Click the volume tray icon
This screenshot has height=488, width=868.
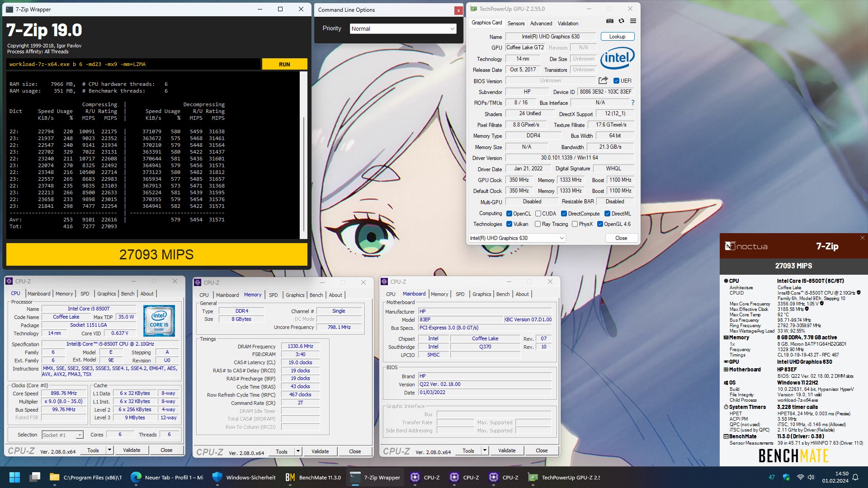(811, 477)
